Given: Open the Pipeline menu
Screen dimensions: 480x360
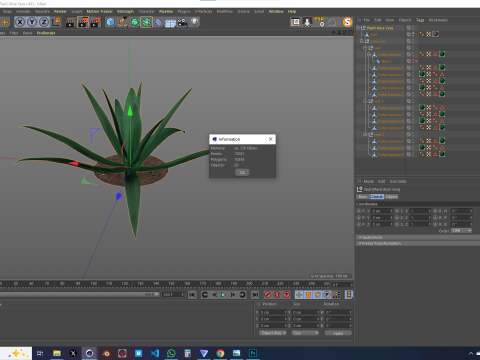Looking at the screenshot, I should pyautogui.click(x=166, y=11).
